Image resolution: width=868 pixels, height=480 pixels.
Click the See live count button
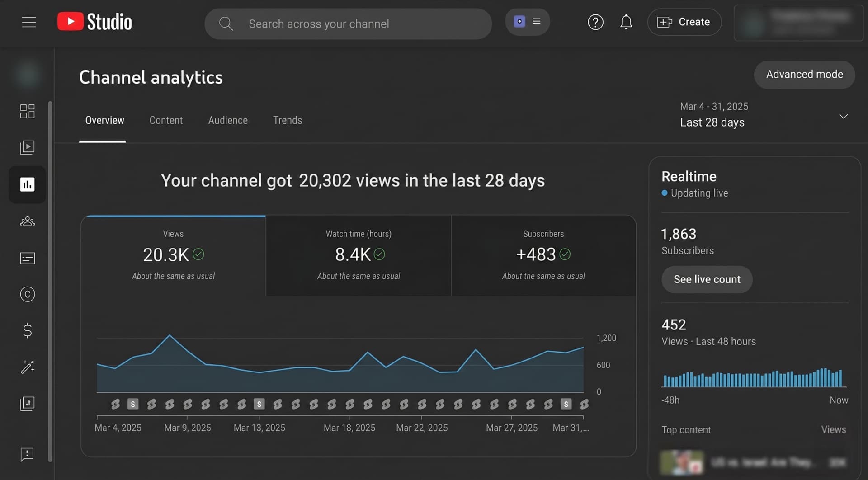(707, 279)
